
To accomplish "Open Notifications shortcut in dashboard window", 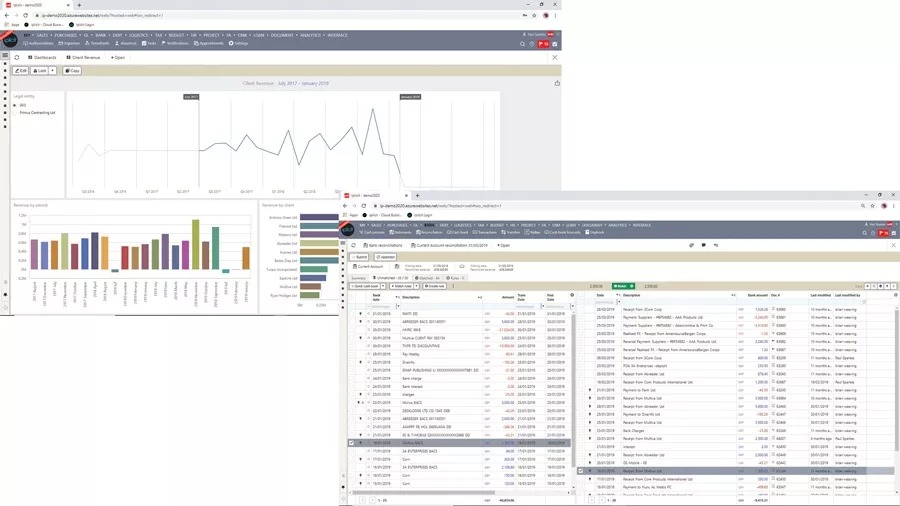I will (175, 43).
